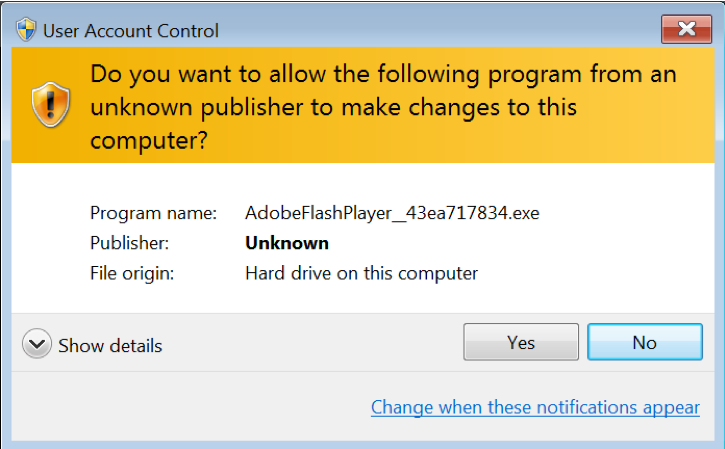Allow the program by clicking Yes
The width and height of the screenshot is (725, 449).
521,342
